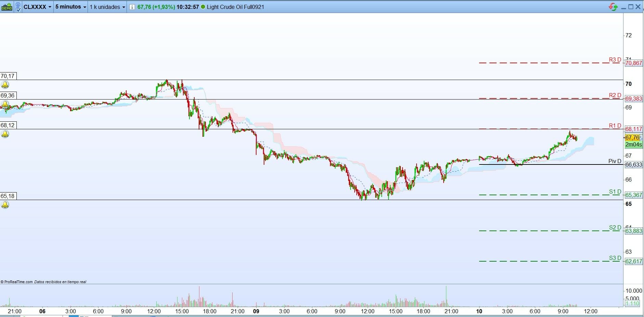The width and height of the screenshot is (644, 317).
Task: Click the 2m04s candle countdown tag
Action: click(x=634, y=145)
